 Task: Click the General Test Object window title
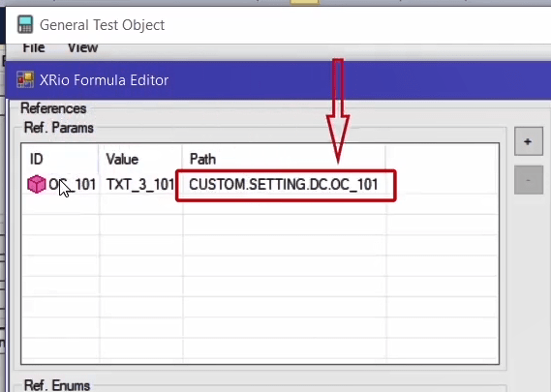pyautogui.click(x=102, y=25)
